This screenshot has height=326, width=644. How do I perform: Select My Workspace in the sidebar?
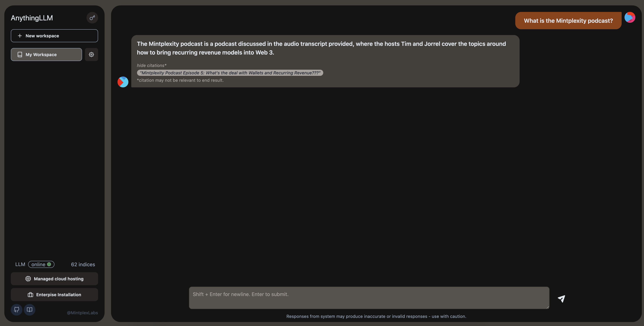click(46, 55)
